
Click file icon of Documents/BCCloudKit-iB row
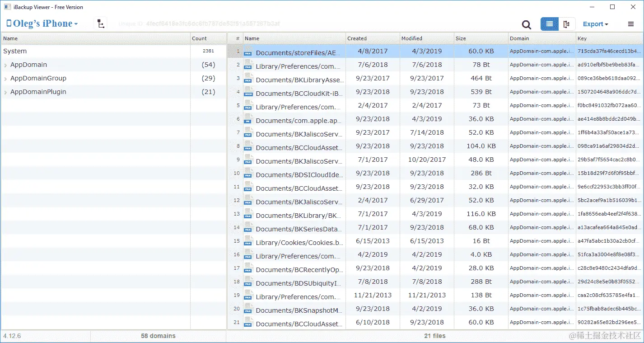(x=248, y=92)
